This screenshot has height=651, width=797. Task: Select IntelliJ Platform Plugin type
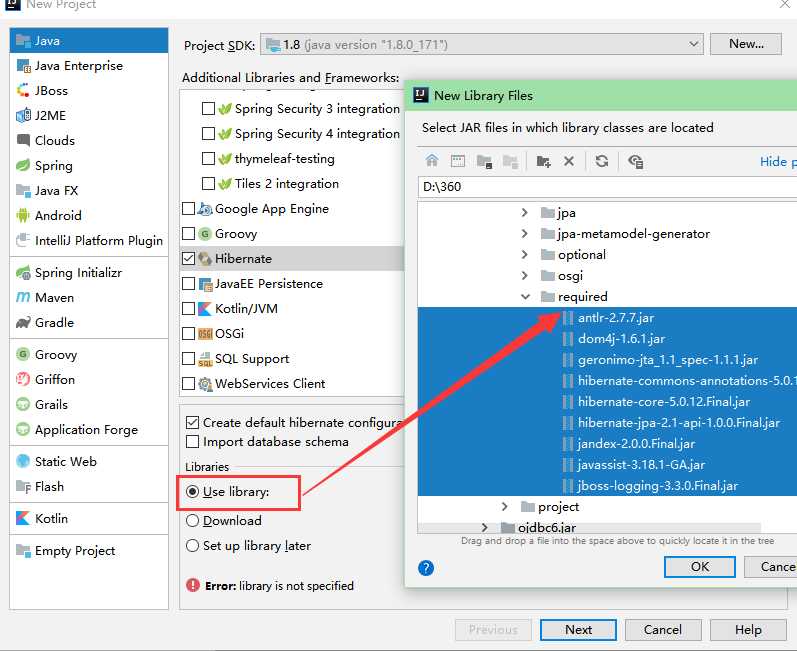88,240
